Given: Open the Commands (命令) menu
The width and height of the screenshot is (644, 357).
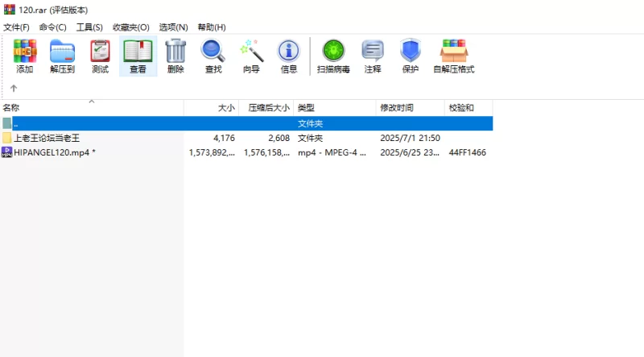Looking at the screenshot, I should point(52,27).
